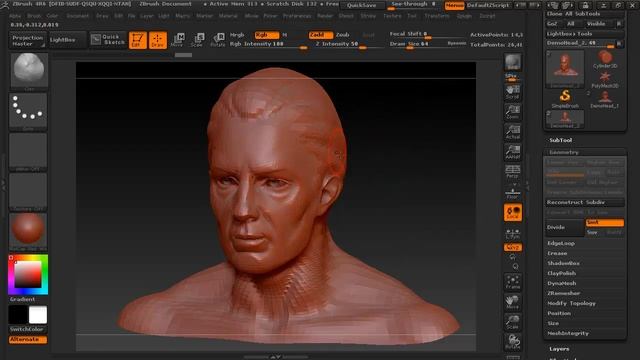Select the white main color swatch
Viewport: 640px width, 360px height.
click(38, 315)
